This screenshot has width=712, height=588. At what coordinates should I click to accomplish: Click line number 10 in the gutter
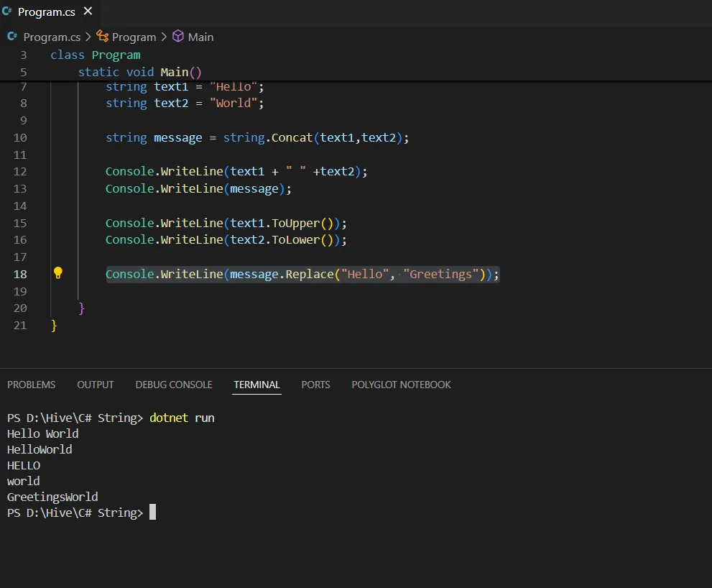click(20, 138)
